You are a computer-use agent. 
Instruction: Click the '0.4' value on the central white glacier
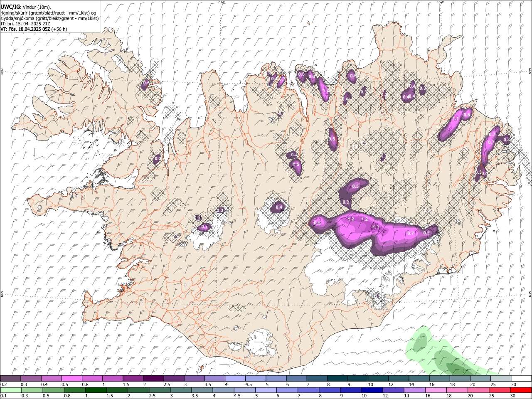tap(279, 207)
